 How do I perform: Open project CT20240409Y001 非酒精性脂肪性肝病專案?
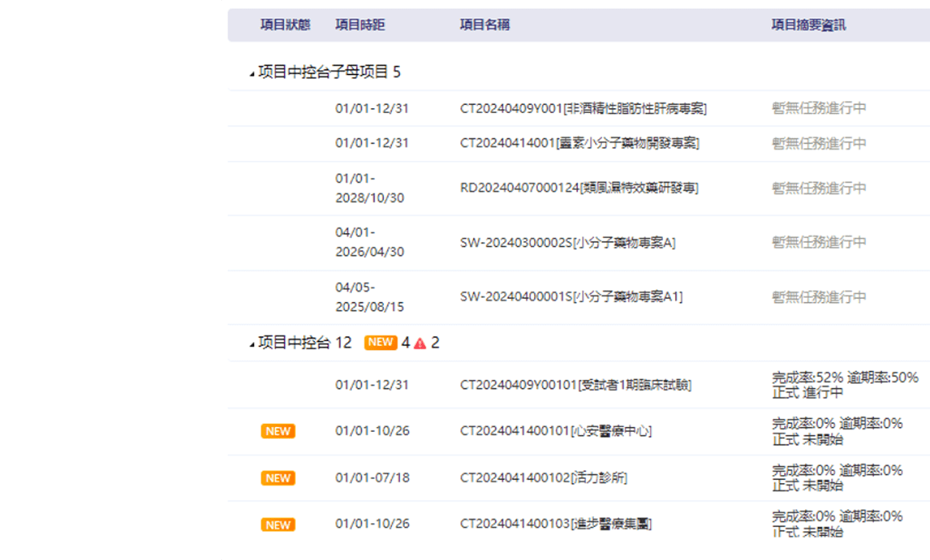pos(583,108)
